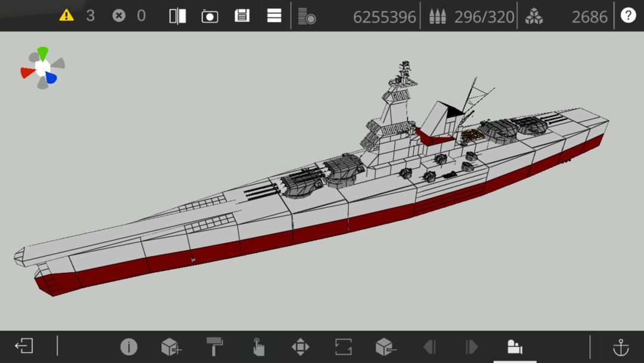Launch the ship with the anchor icon
644x363 pixels.
[x=621, y=347]
